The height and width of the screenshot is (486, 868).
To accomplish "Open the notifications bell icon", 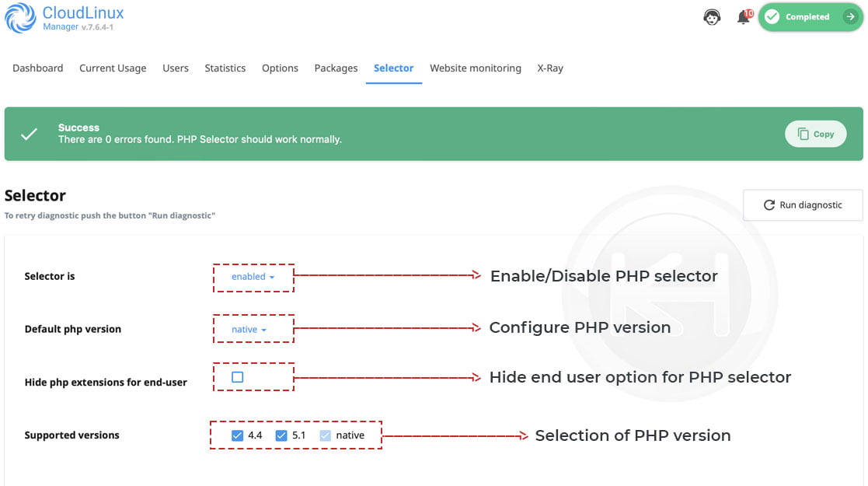I will click(744, 17).
